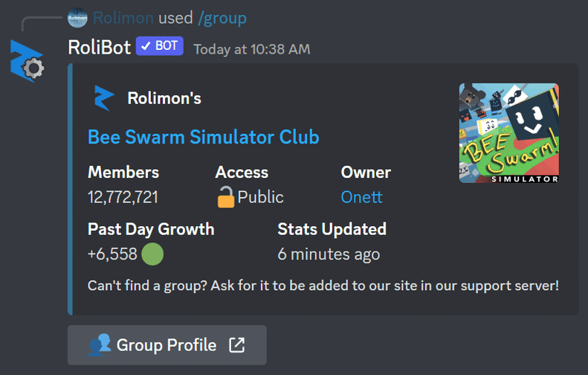Viewport: 588px width, 375px height.
Task: Click Rolimon's small round avatar in reply line
Action: [77, 18]
